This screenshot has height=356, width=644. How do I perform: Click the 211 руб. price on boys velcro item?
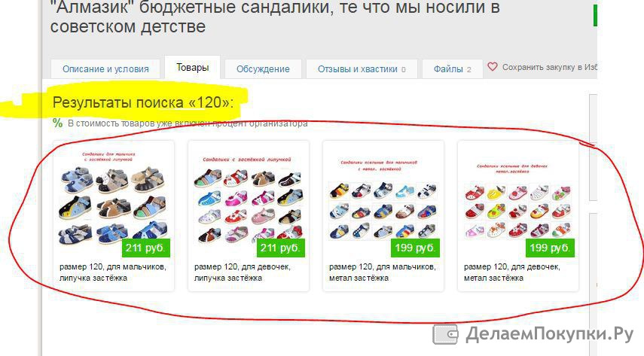coord(146,248)
